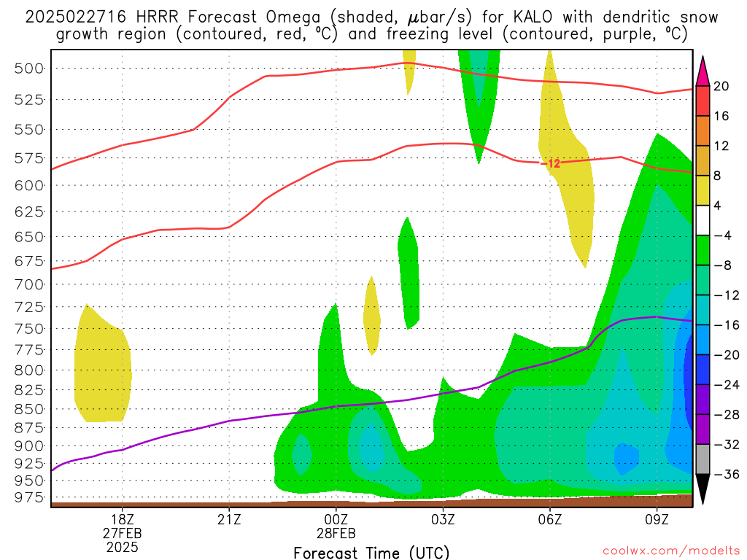The image size is (747, 560).
Task: Click the 525 pressure level label
Action: coord(28,100)
